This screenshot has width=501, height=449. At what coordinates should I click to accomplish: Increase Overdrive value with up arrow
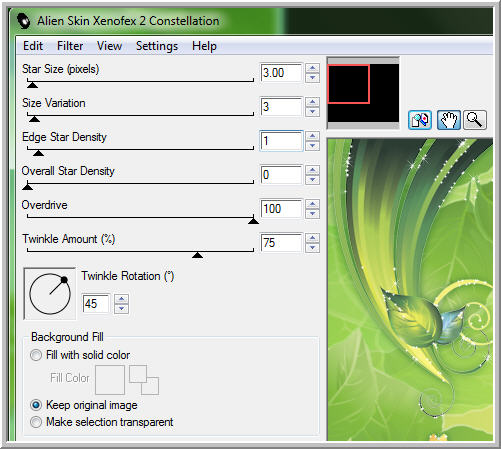[312, 204]
